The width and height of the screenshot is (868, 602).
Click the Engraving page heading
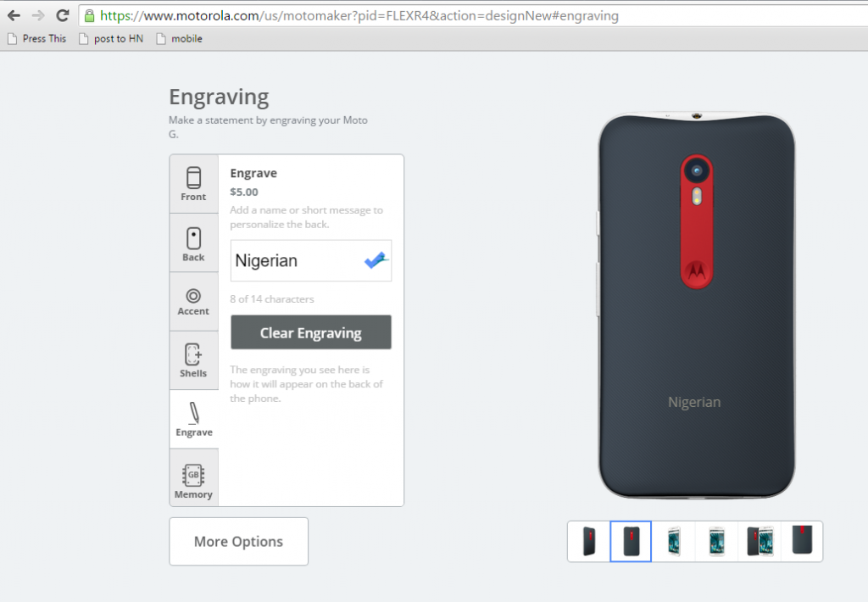tap(219, 98)
